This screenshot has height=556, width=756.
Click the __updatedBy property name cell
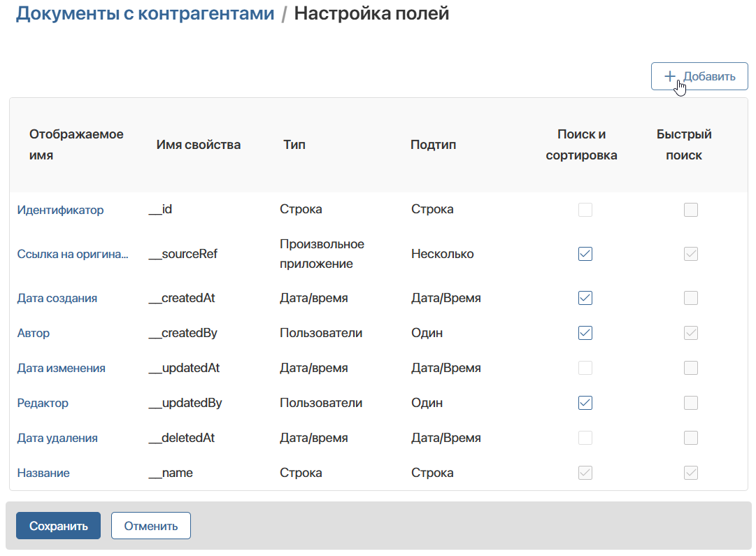(185, 403)
